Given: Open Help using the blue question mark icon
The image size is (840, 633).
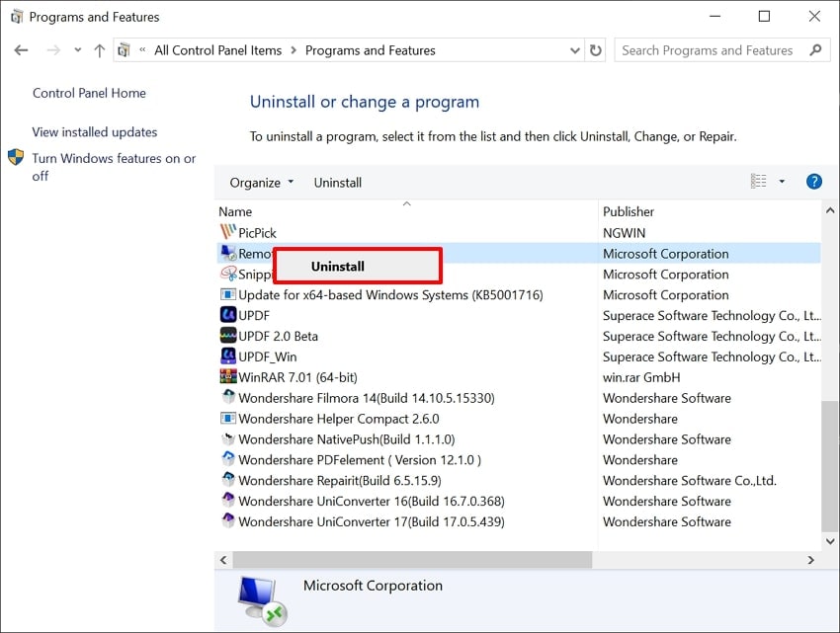Looking at the screenshot, I should 813,181.
